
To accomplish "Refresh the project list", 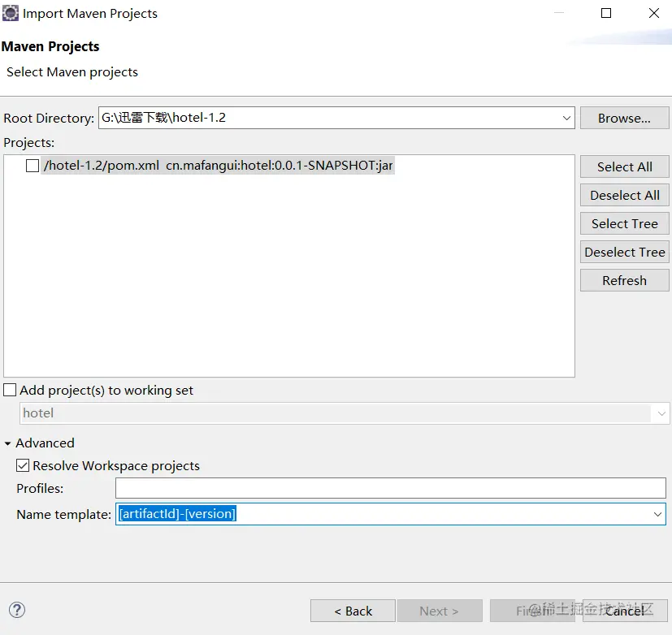I will click(x=624, y=280).
